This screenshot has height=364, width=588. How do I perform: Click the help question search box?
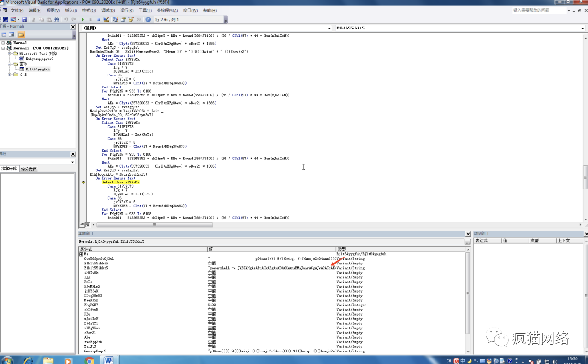coord(540,10)
